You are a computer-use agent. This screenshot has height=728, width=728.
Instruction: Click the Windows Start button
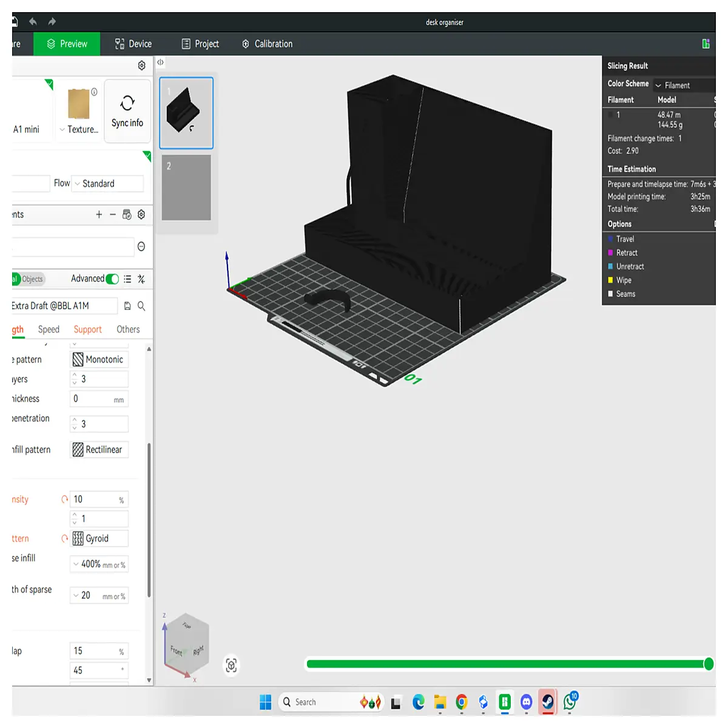click(266, 702)
